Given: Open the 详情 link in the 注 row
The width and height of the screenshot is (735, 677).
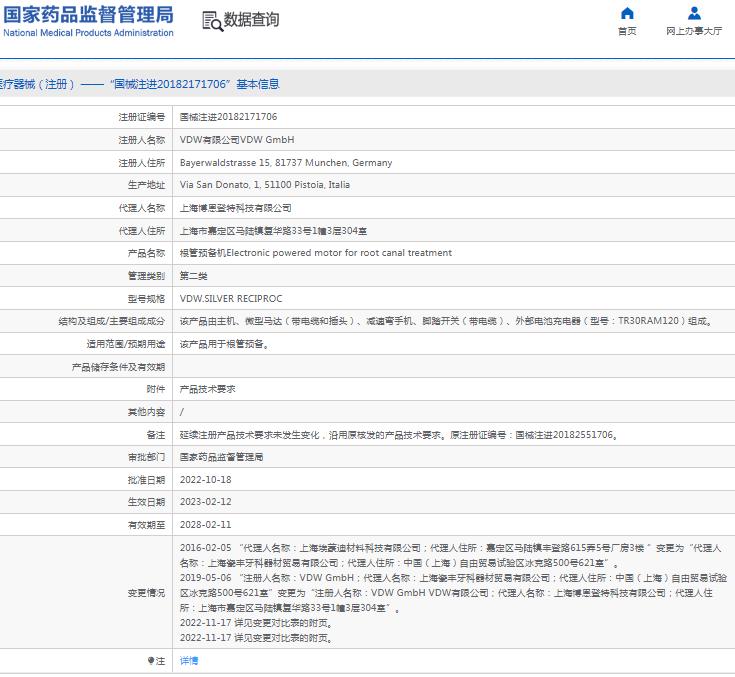Looking at the screenshot, I should (x=189, y=661).
